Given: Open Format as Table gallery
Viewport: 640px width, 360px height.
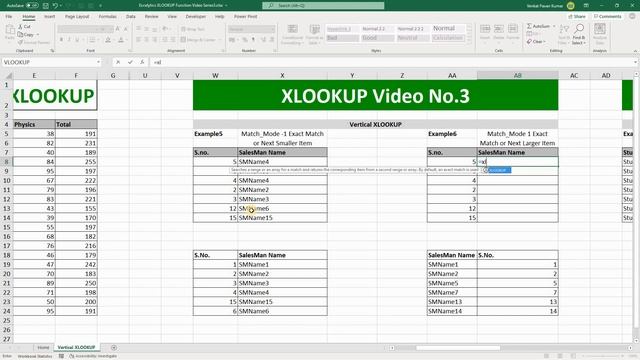Looking at the screenshot, I should pos(314,34).
